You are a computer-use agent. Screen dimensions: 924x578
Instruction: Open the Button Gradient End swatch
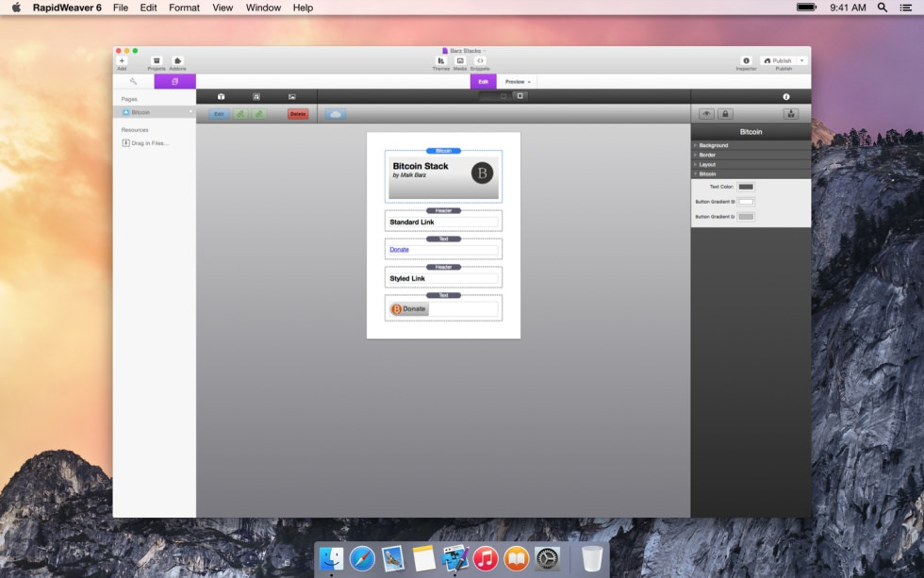coord(746,216)
